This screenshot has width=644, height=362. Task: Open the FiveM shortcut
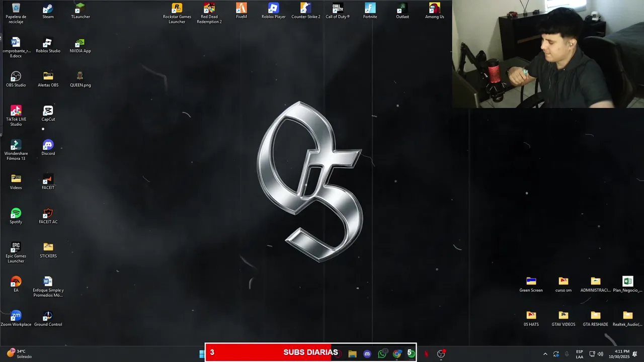pos(242,11)
